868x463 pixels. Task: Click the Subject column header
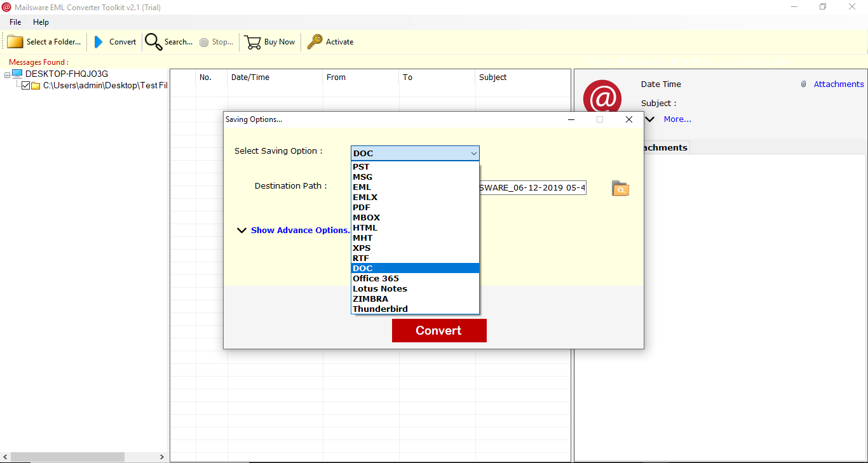coord(522,77)
